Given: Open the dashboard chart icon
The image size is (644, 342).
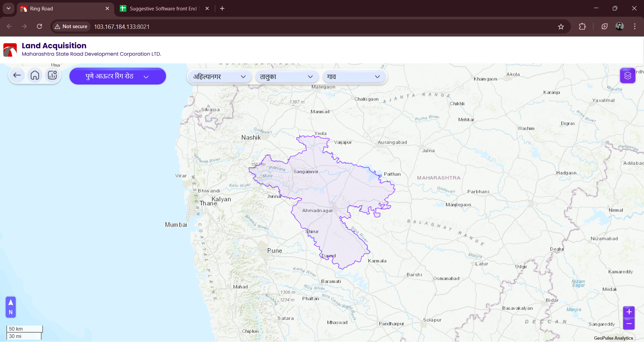Looking at the screenshot, I should pos(52,75).
